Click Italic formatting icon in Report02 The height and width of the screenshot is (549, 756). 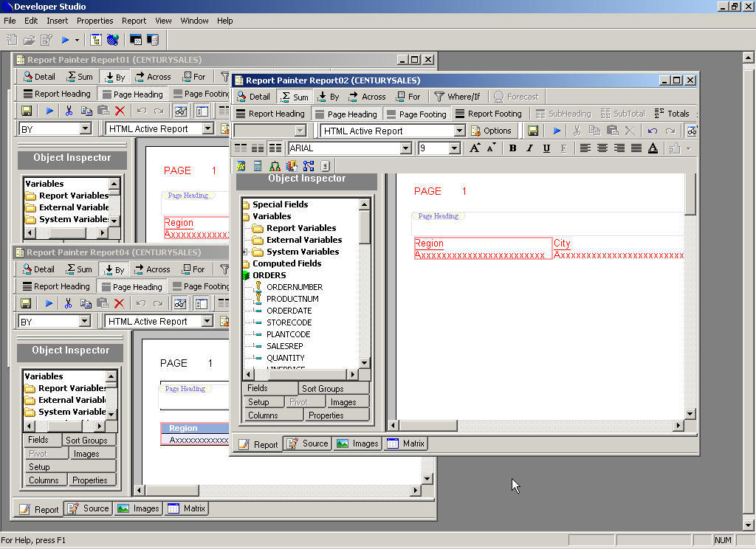pyautogui.click(x=529, y=148)
